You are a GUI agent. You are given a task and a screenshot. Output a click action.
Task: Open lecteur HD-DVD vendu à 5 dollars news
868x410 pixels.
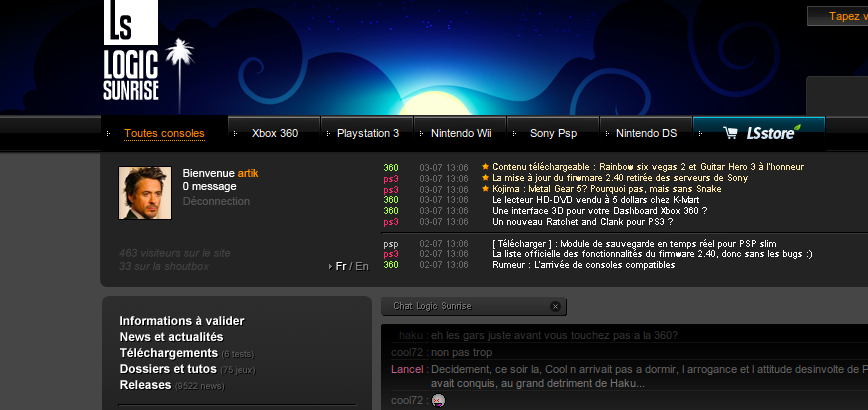click(x=596, y=200)
